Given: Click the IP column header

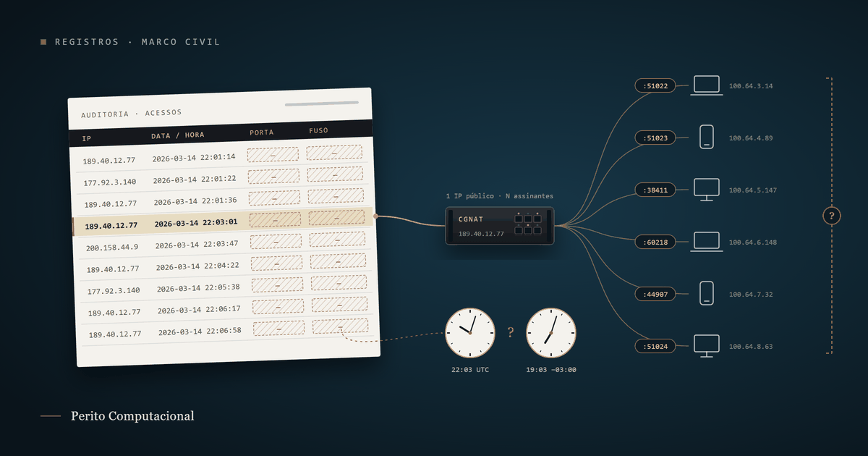Looking at the screenshot, I should click(87, 137).
